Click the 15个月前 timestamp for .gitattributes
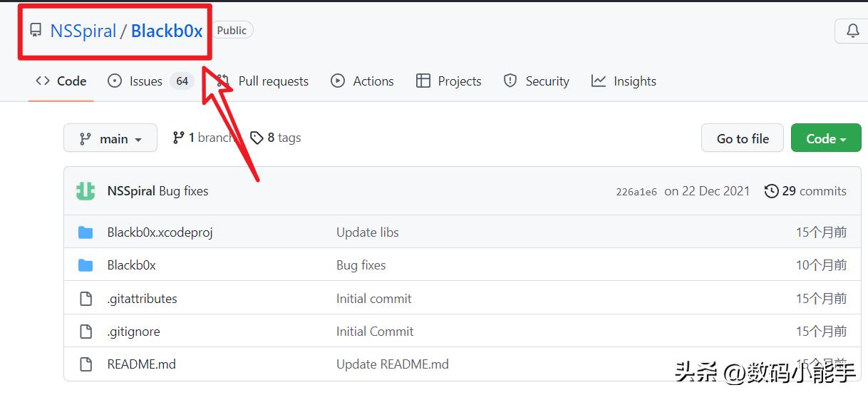 821,299
